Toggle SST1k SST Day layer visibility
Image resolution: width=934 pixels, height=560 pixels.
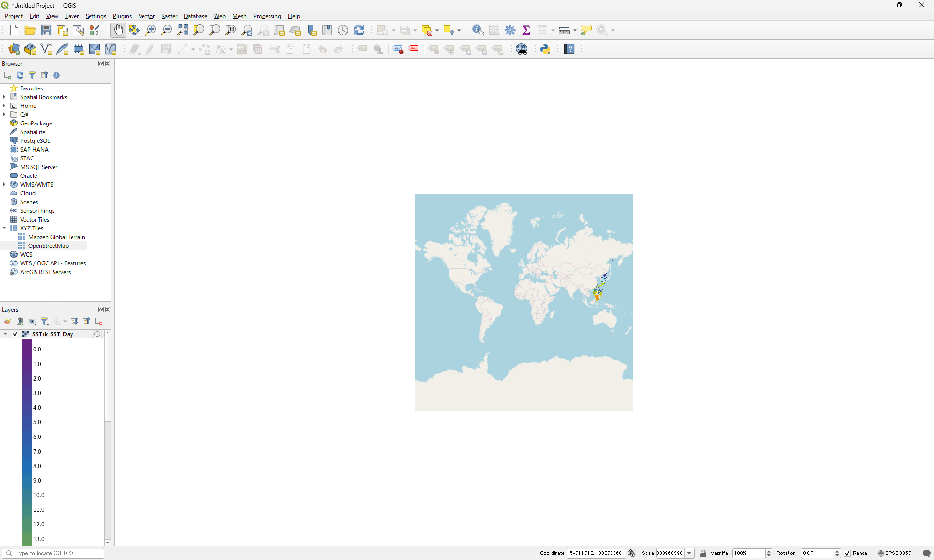click(15, 334)
